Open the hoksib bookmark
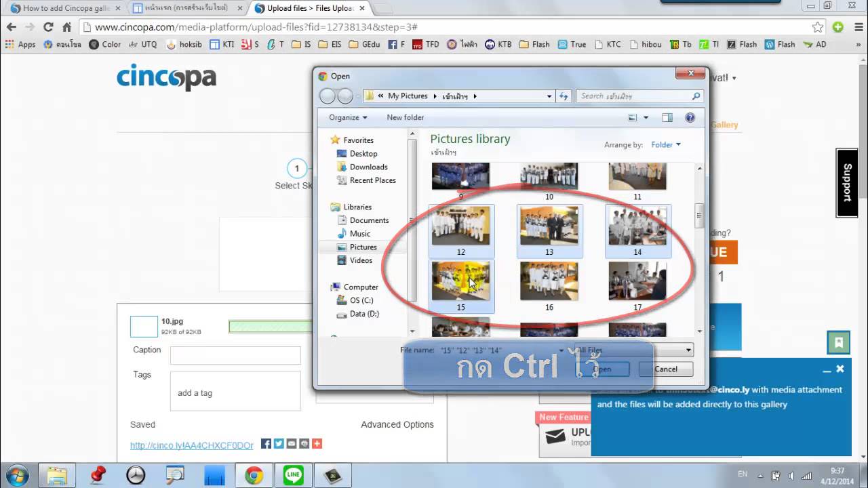 (x=184, y=44)
